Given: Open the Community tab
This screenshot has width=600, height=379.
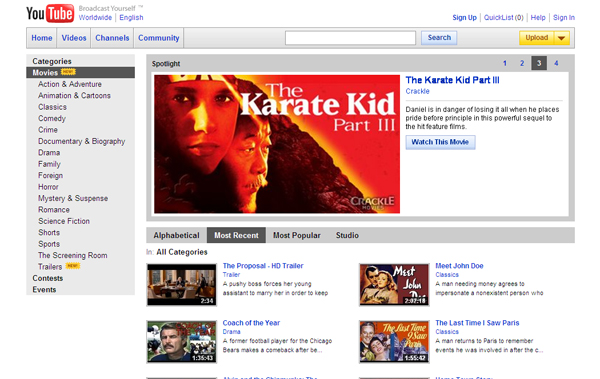Looking at the screenshot, I should coord(158,38).
